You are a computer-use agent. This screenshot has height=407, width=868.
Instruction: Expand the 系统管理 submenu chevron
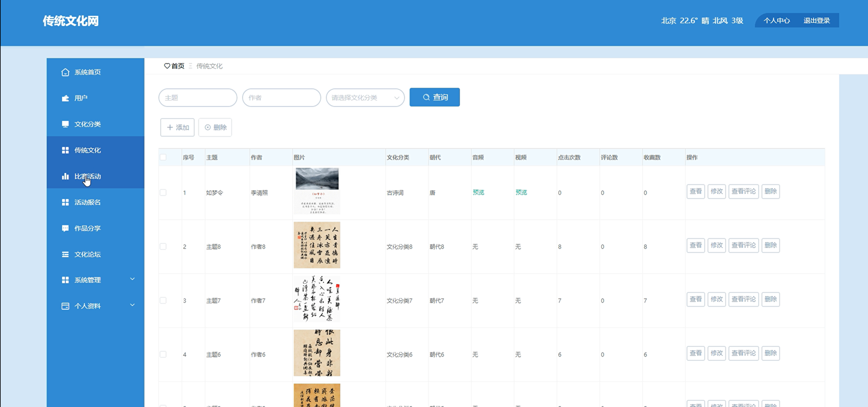132,279
